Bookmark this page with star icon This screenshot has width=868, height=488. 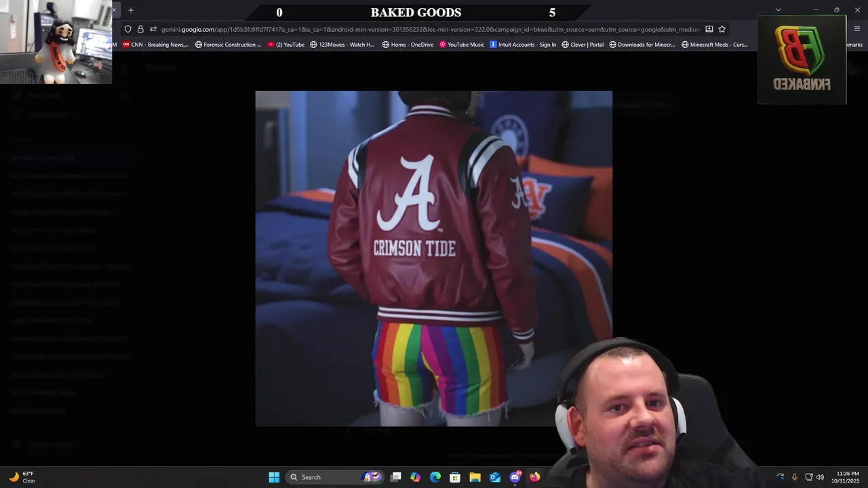(722, 29)
